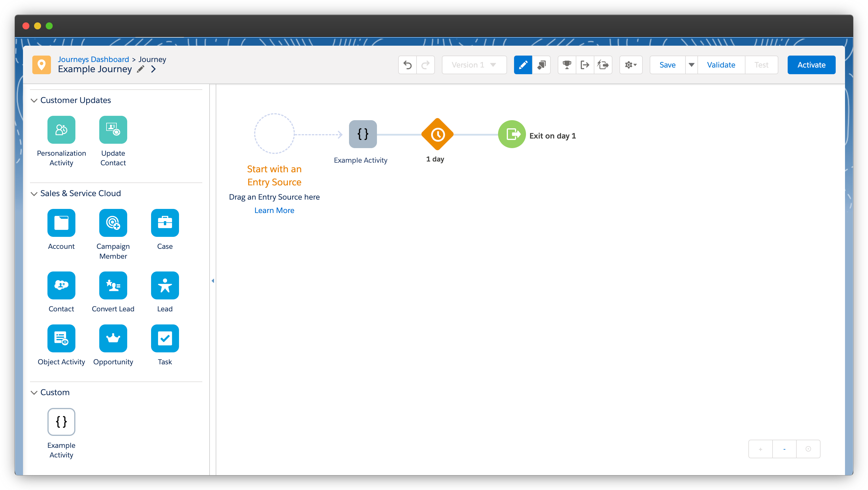868x490 pixels.
Task: Click the "Journey" breadcrumb text
Action: 152,59
